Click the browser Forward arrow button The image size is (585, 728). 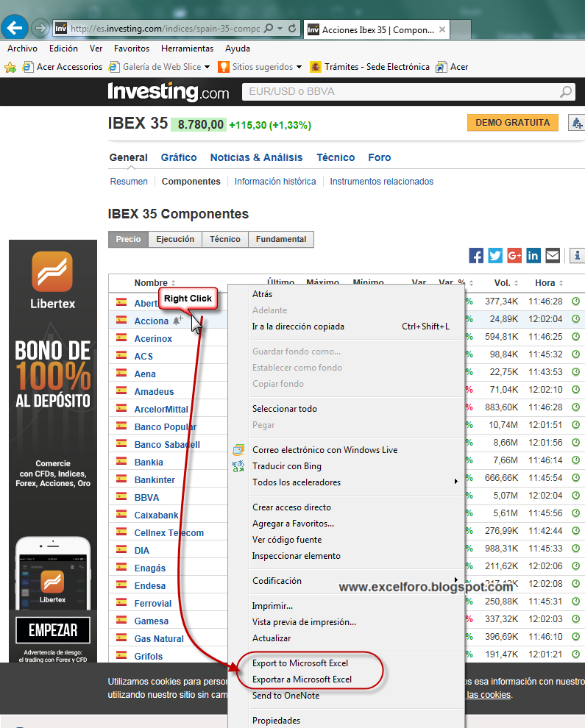(40, 28)
